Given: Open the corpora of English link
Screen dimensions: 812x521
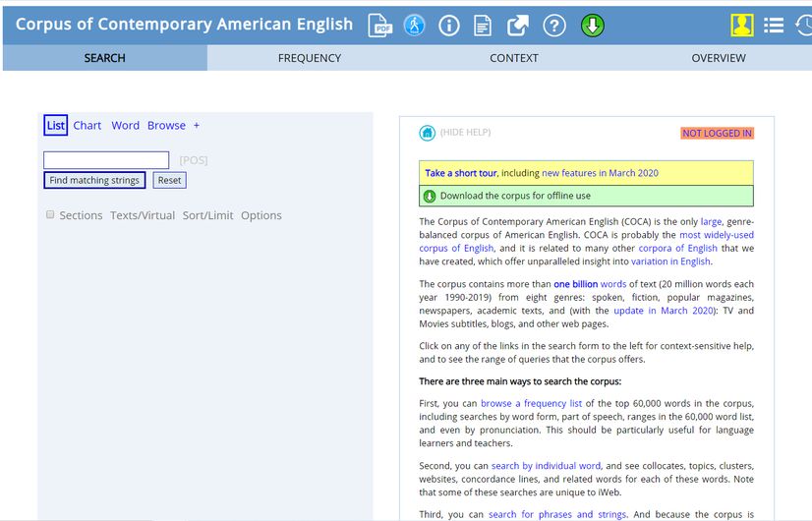Looking at the screenshot, I should coord(678,248).
